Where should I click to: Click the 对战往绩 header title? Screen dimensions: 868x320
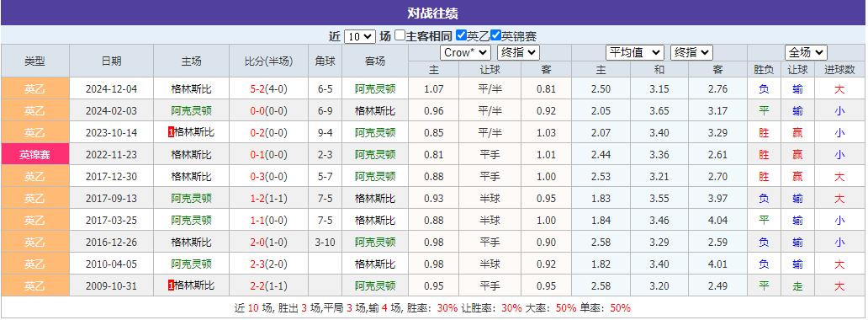433,13
